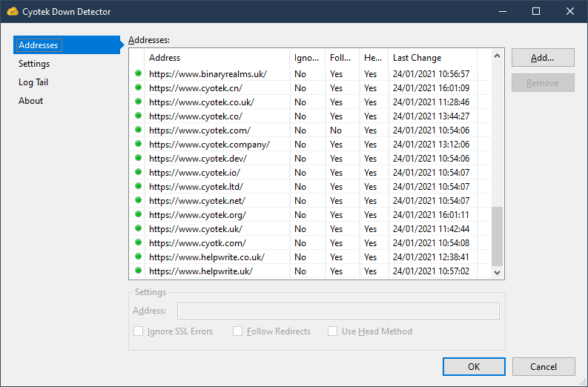Click into the Address input field
Viewport: 588px width, 387px height.
coord(338,311)
